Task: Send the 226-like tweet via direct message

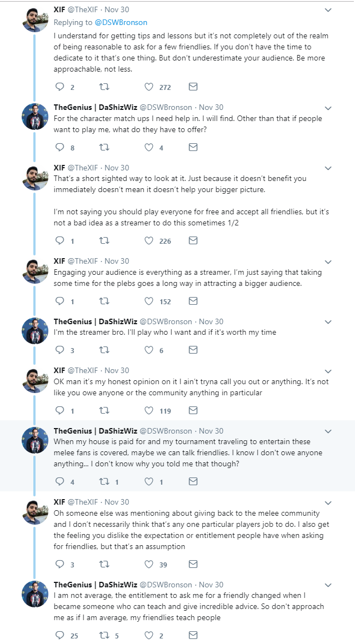Action: click(193, 241)
